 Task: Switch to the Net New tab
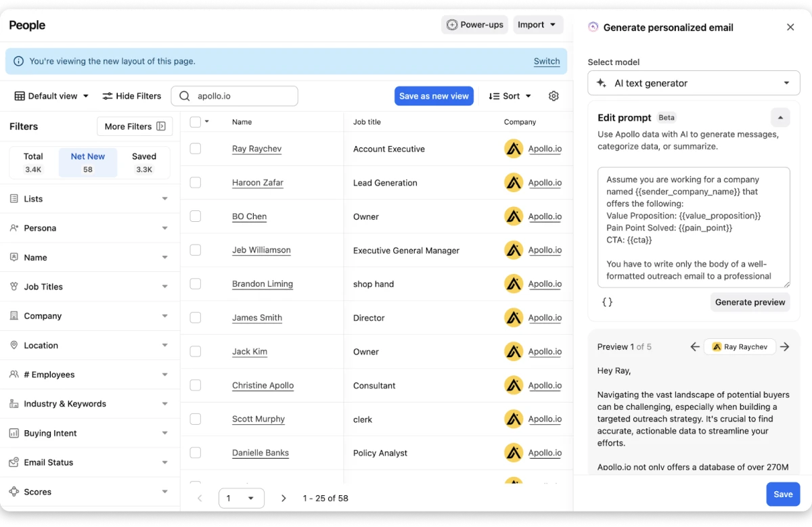click(x=88, y=162)
